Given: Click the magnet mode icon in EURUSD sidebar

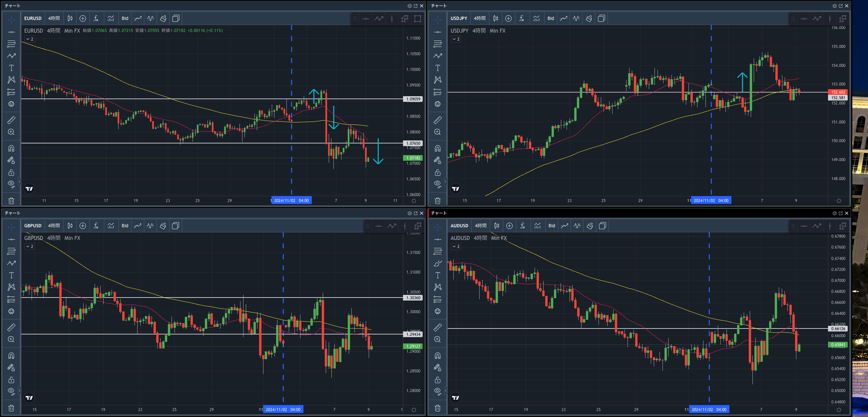Looking at the screenshot, I should tap(11, 148).
